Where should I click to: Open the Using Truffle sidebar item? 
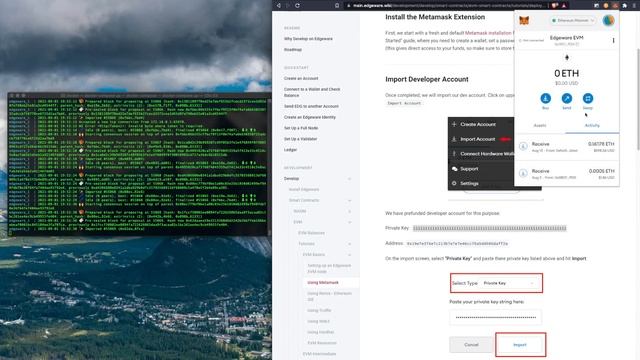click(x=319, y=311)
